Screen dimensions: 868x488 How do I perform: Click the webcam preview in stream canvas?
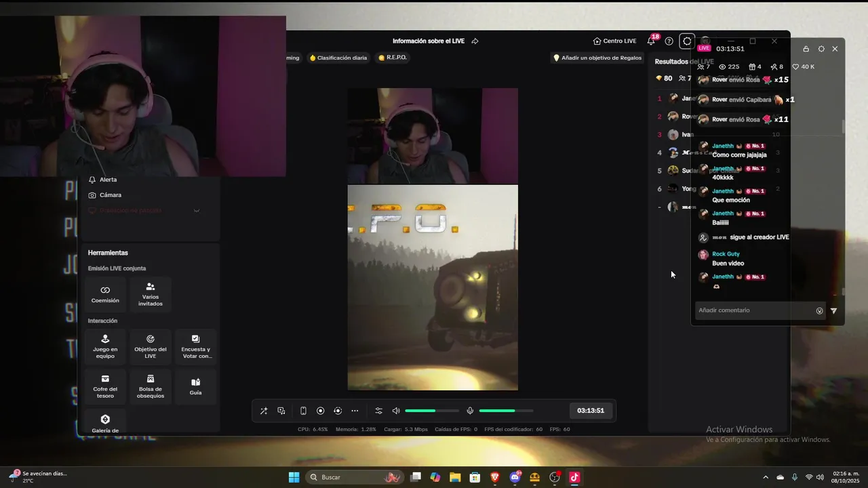[x=433, y=136]
